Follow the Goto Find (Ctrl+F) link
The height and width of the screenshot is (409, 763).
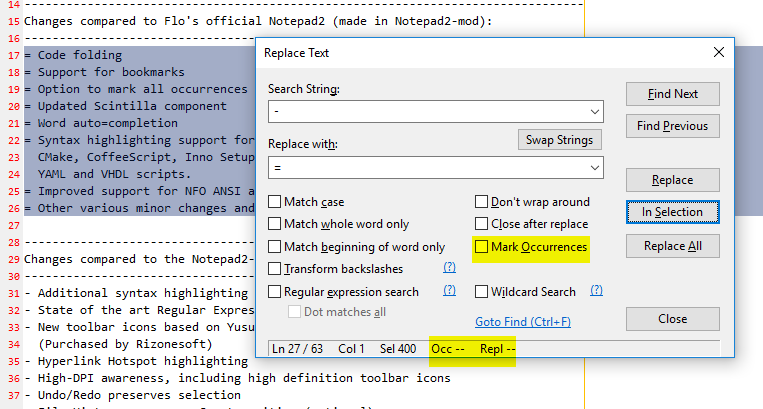(x=523, y=321)
